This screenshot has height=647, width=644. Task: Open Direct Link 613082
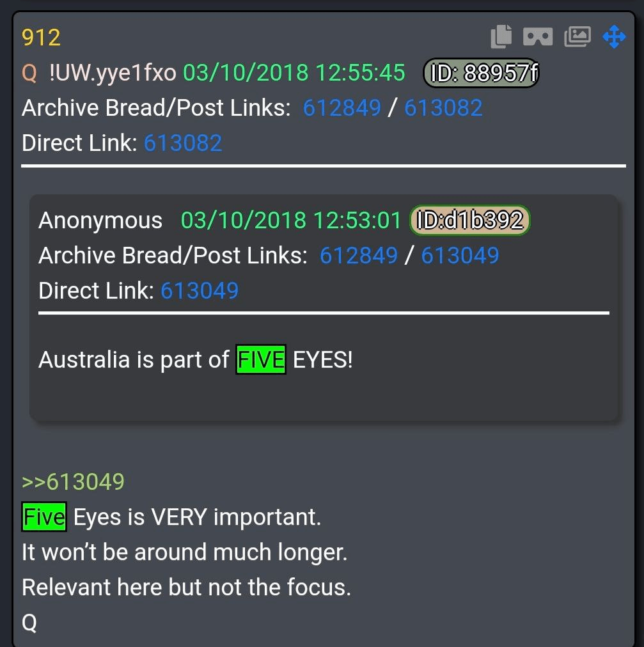(x=183, y=143)
